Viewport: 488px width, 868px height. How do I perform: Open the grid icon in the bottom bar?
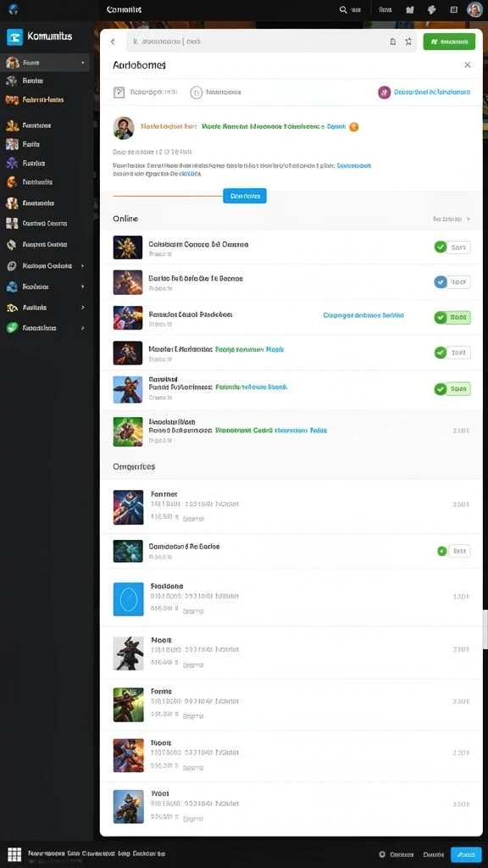click(14, 854)
